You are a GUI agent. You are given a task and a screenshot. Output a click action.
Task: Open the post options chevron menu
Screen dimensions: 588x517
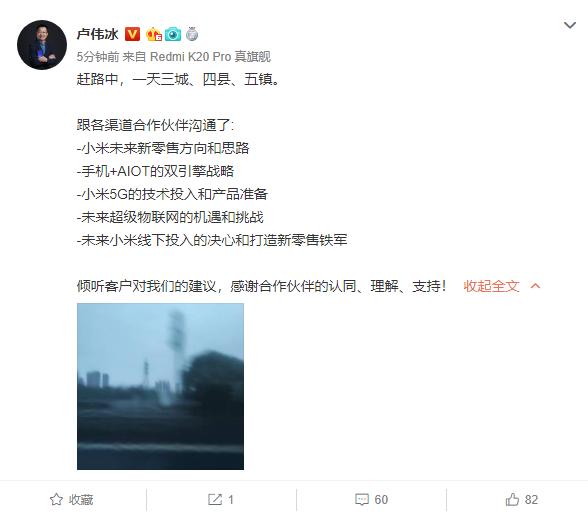570,25
